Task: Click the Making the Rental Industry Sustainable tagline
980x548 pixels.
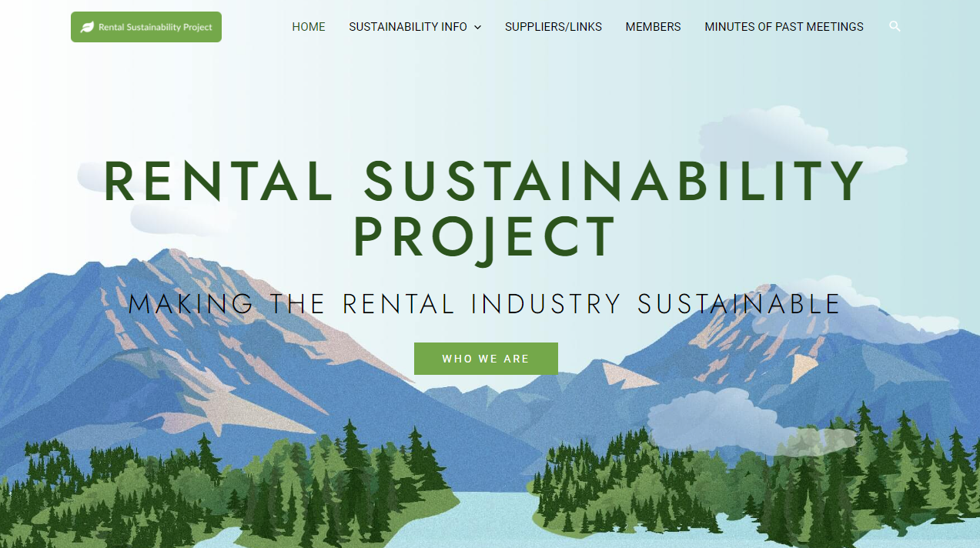Action: [x=484, y=304]
